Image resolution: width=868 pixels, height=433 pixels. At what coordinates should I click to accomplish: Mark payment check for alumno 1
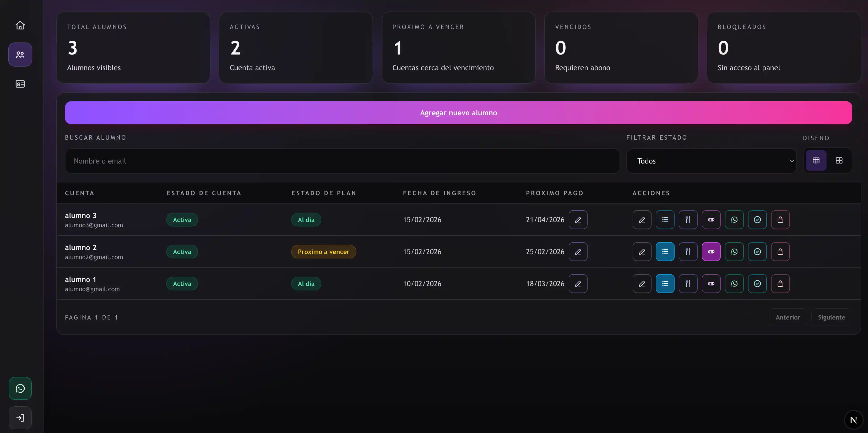click(757, 284)
